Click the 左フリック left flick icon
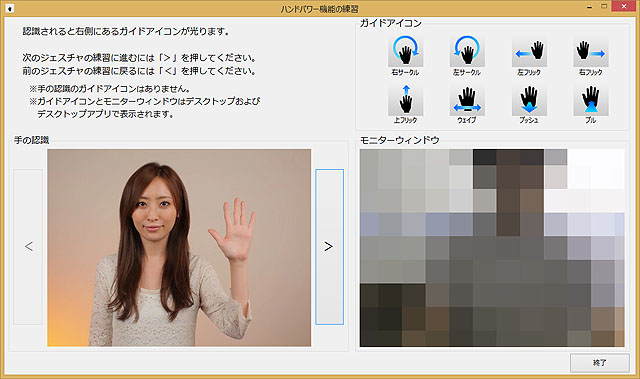Image resolution: width=640 pixels, height=379 pixels. [x=529, y=52]
